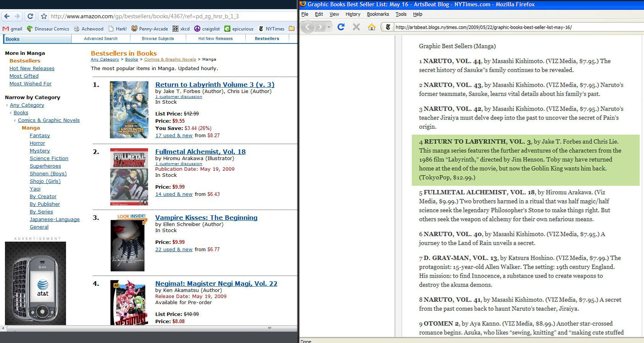Open the Edit menu in Firefox
Viewport: 644px width, 343px height.
pos(319,14)
